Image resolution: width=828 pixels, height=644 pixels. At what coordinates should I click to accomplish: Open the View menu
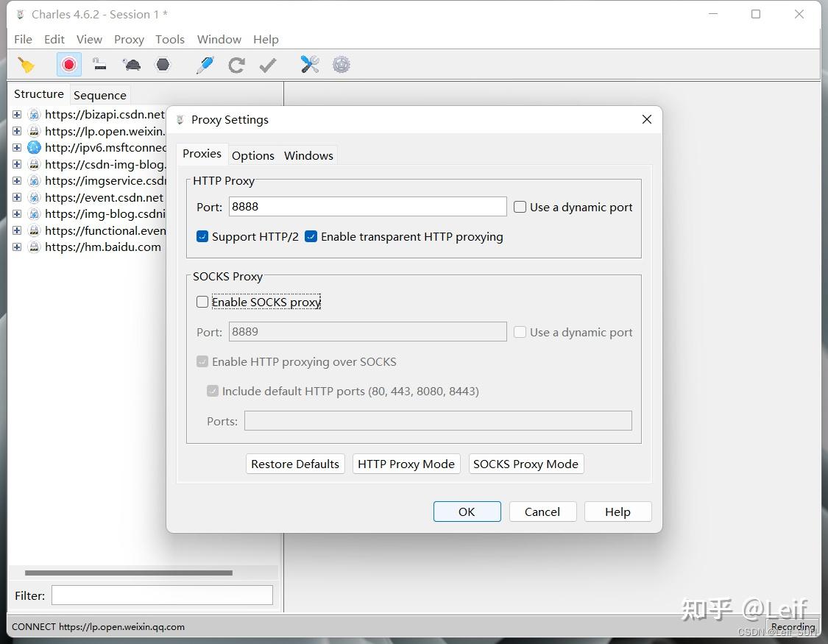tap(89, 40)
